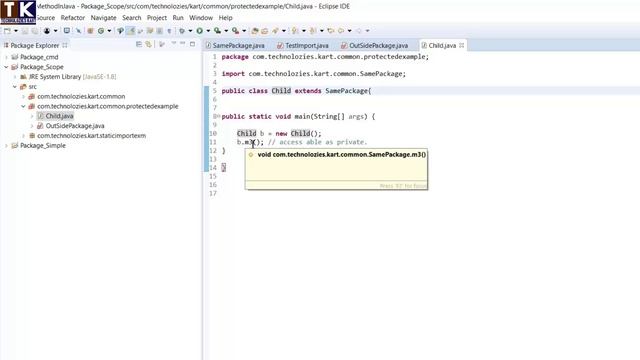Click the package declaration on line 1

(x=325, y=57)
